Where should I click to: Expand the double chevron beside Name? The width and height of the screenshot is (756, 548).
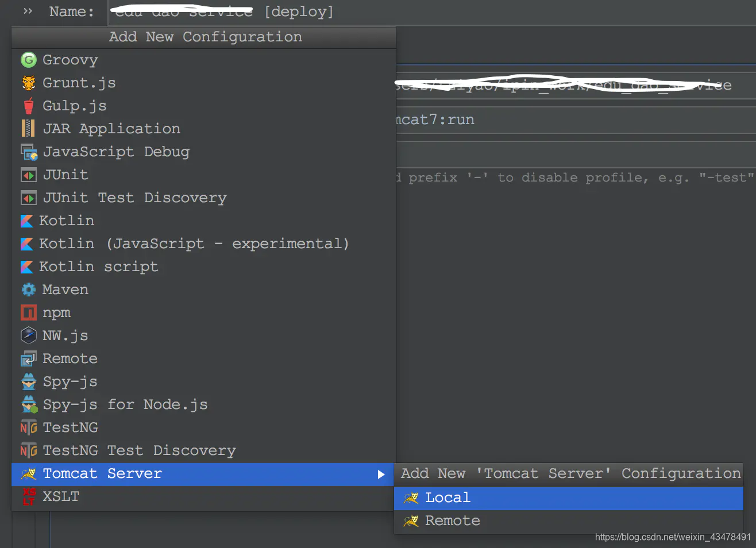click(28, 11)
